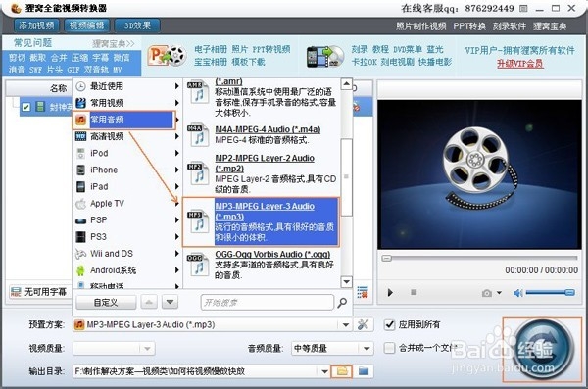The width and height of the screenshot is (588, 389).
Task: Mute the preview speaker icon
Action: coord(517,293)
